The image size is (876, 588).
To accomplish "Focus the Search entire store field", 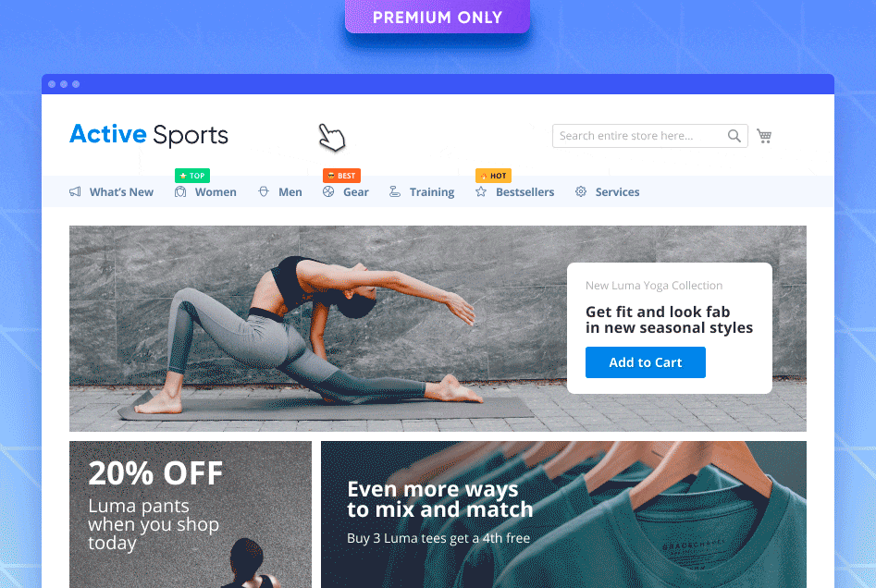I will (x=649, y=136).
